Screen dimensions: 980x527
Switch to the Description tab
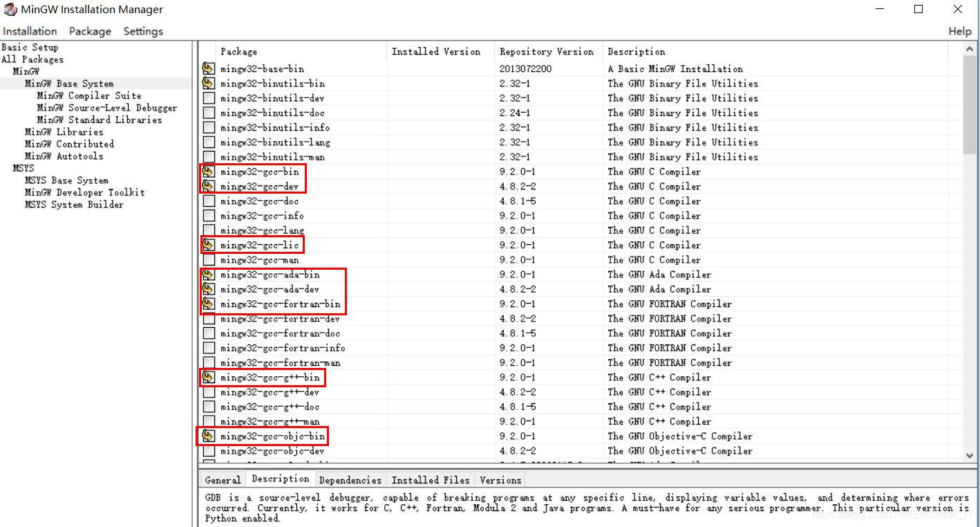(281, 479)
